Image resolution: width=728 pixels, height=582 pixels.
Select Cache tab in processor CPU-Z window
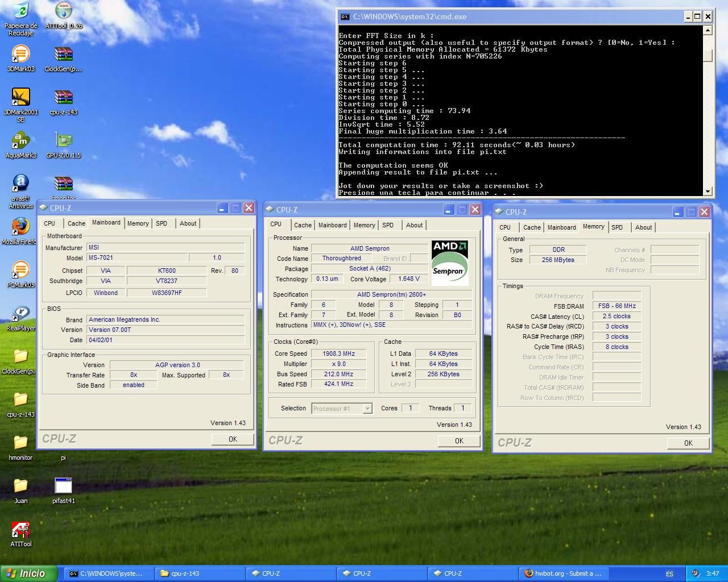click(303, 225)
